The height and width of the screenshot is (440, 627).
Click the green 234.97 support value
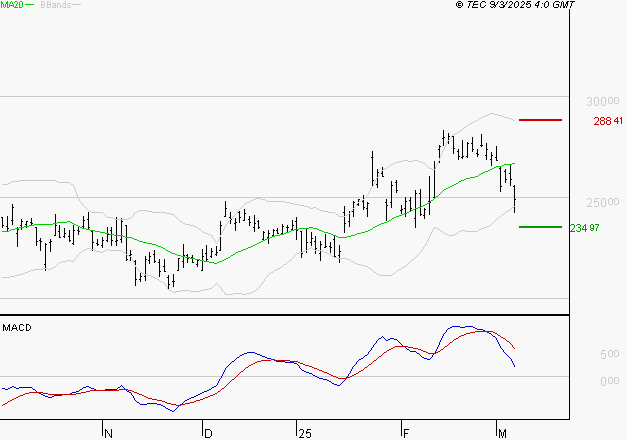click(x=585, y=228)
